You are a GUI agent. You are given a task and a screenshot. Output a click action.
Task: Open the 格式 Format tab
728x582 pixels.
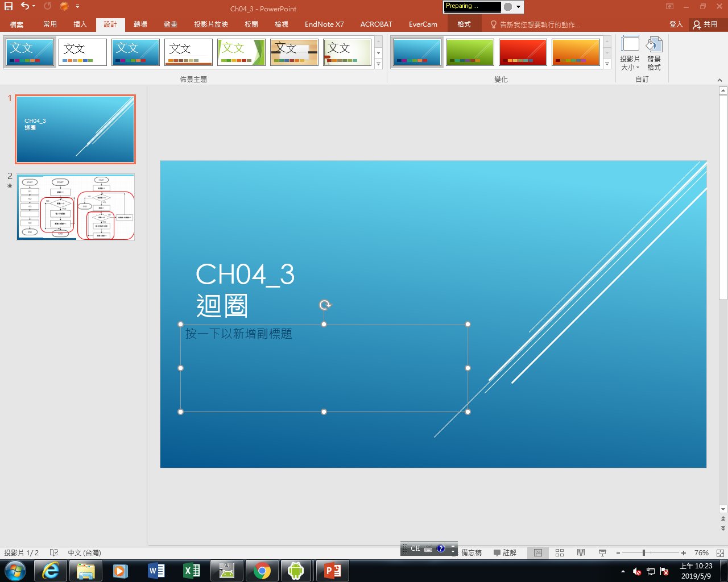464,24
